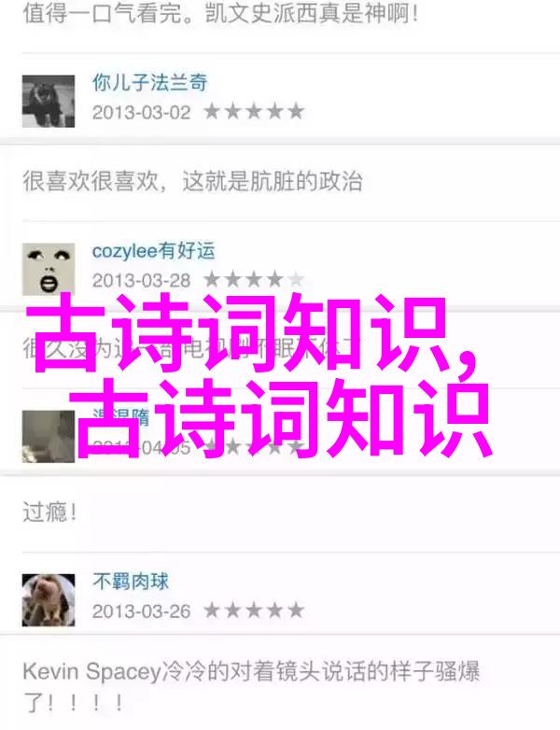Tap the cozylee有好运 username
Viewport: 560px width, 730px height.
(153, 251)
